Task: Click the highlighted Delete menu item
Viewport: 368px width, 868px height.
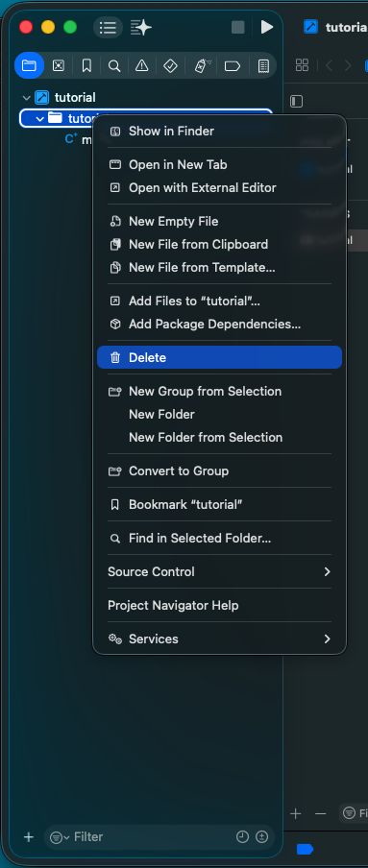Action: pos(219,357)
